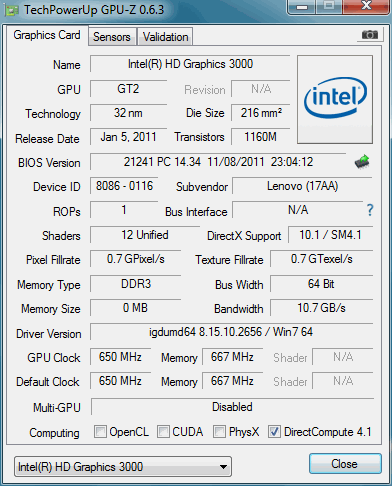Minimize the GPU-Z window
Screen dimensions: 392x486
coord(302,7)
